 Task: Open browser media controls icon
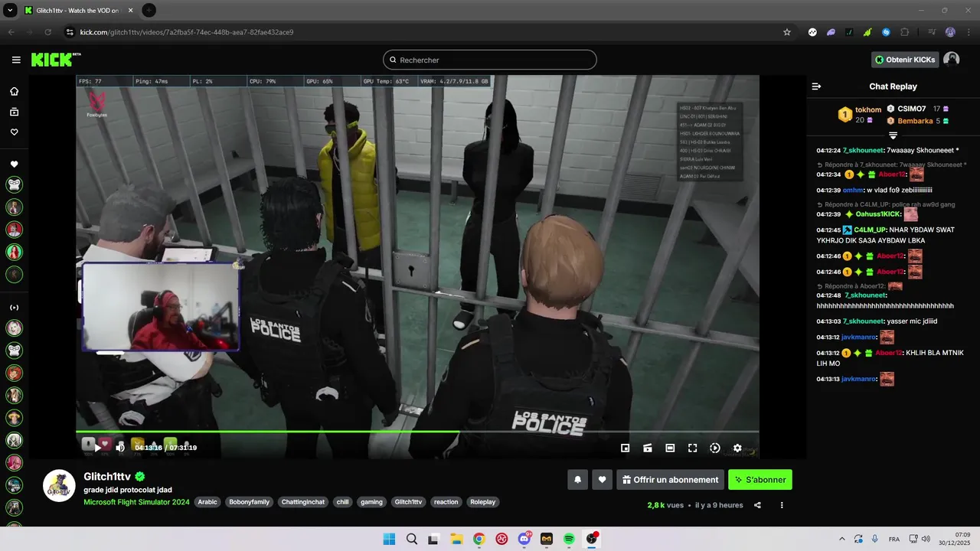pos(932,32)
